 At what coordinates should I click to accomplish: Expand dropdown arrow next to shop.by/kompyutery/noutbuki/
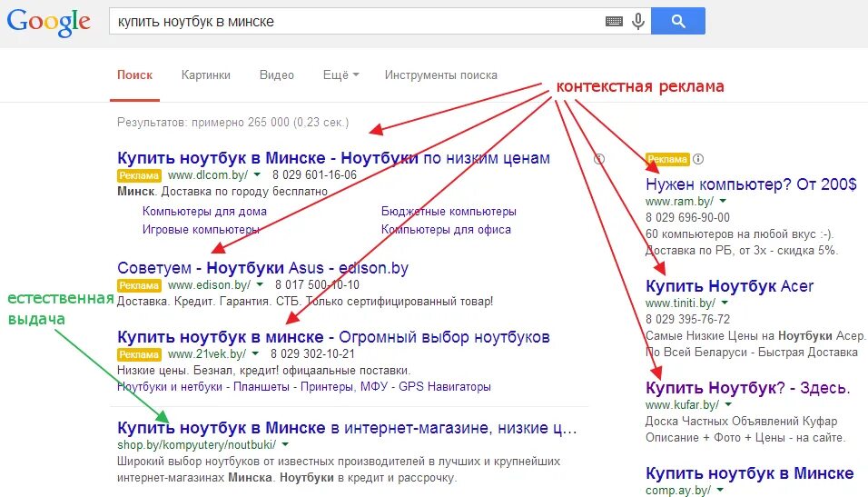pyautogui.click(x=285, y=444)
